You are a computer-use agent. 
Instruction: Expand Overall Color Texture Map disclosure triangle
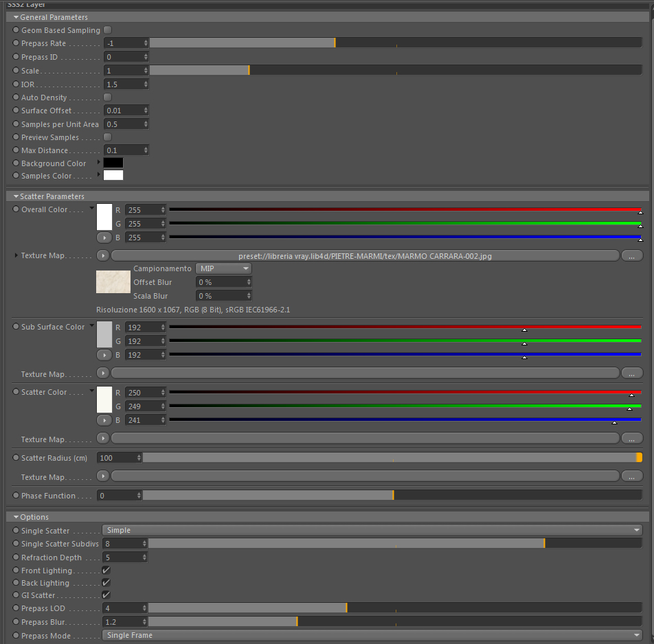(x=16, y=255)
